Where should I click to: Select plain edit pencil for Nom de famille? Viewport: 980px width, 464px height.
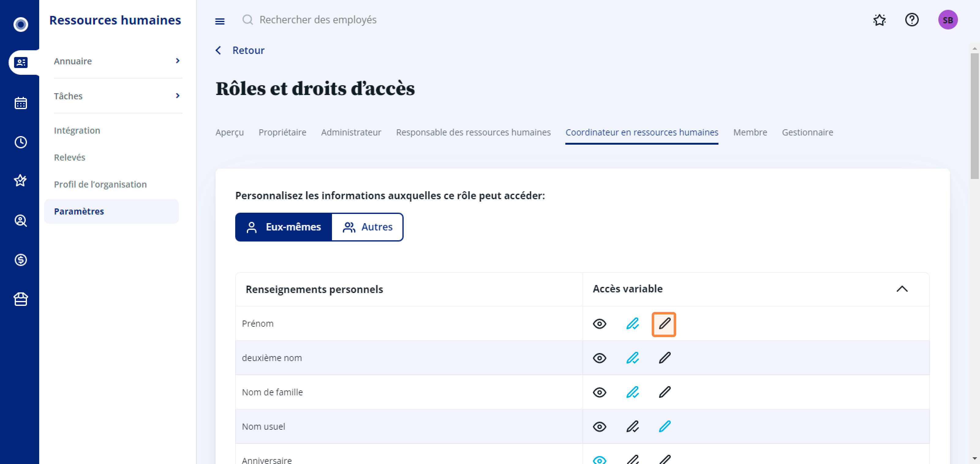click(665, 392)
